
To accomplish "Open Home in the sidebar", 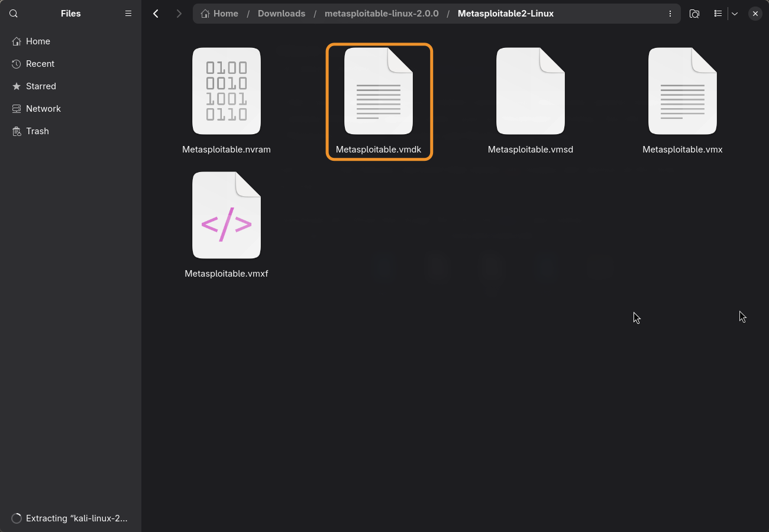I will pos(70,41).
